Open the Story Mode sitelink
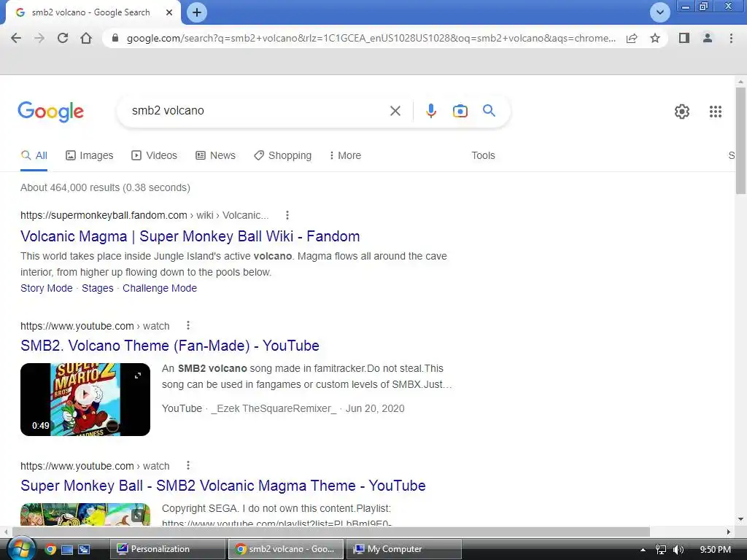 click(x=47, y=288)
